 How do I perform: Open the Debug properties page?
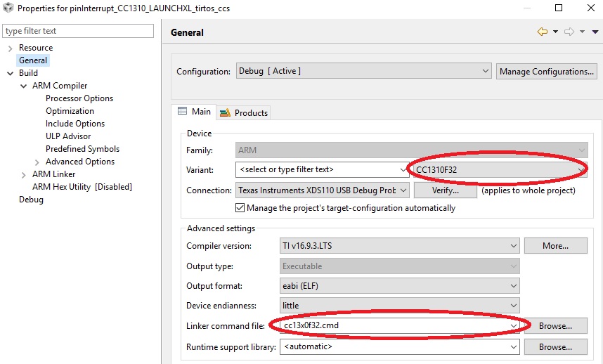click(31, 200)
